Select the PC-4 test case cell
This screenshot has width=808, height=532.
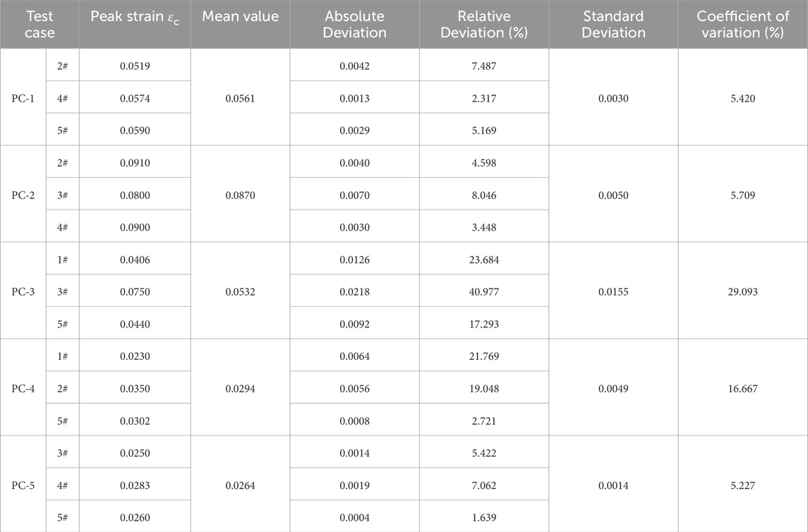click(23, 388)
